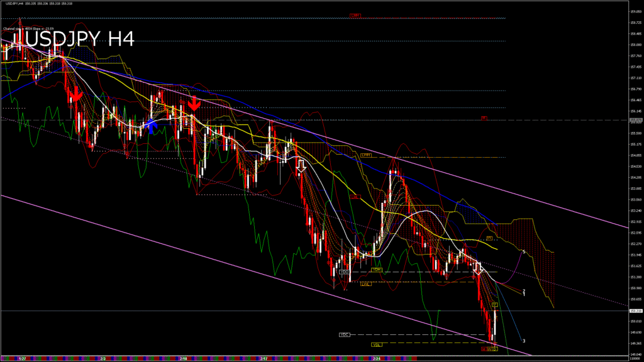
Task: Click the yellow W label on dotted line
Action: click(x=489, y=238)
